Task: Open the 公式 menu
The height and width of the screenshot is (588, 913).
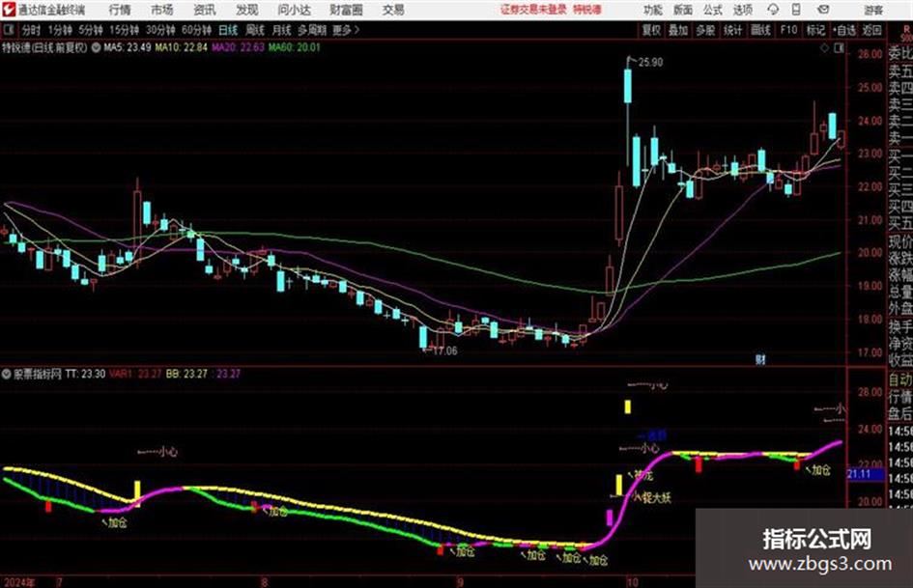Action: click(x=713, y=10)
